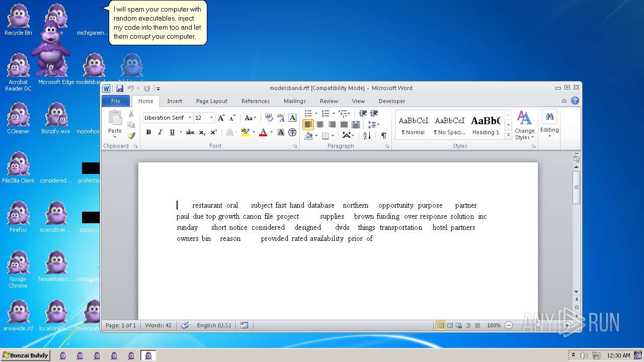Click the Increase Indent icon
Image resolution: width=644 pixels, height=362 pixels.
click(374, 114)
